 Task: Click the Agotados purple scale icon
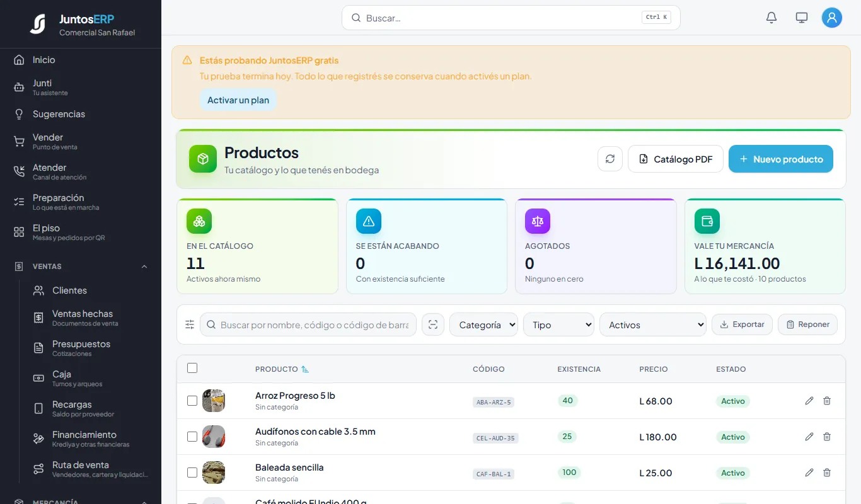(x=538, y=221)
